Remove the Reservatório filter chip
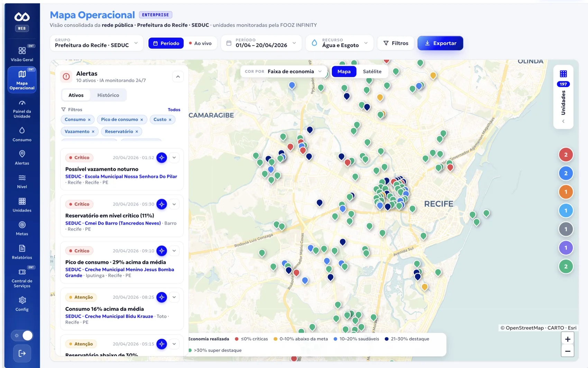The image size is (588, 368). 137,132
